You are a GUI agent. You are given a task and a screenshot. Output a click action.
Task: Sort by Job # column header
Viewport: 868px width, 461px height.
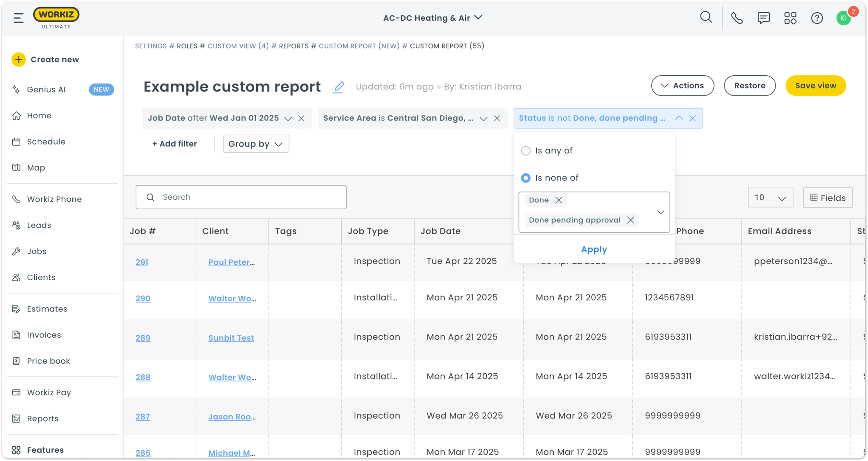[143, 231]
